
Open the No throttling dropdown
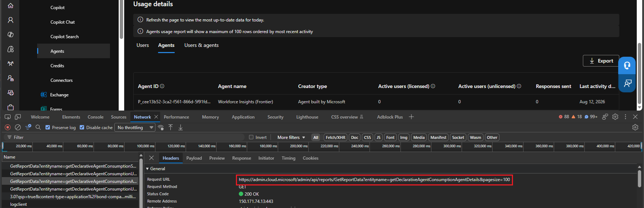(x=135, y=127)
